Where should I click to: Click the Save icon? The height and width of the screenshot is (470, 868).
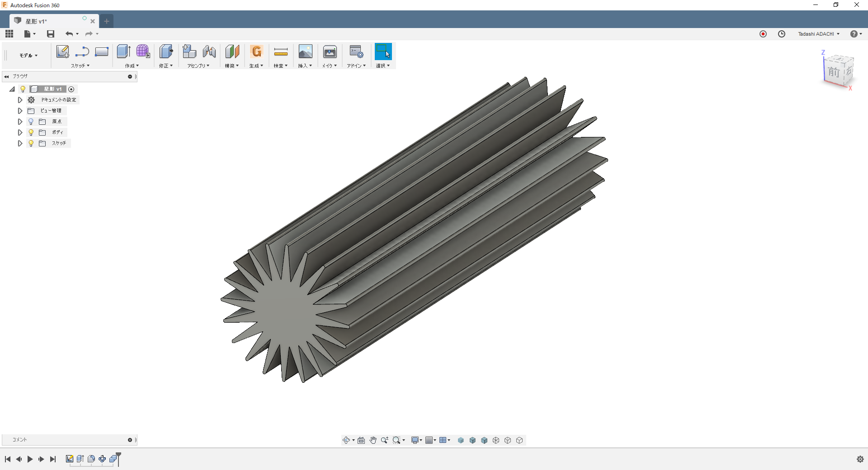[51, 34]
